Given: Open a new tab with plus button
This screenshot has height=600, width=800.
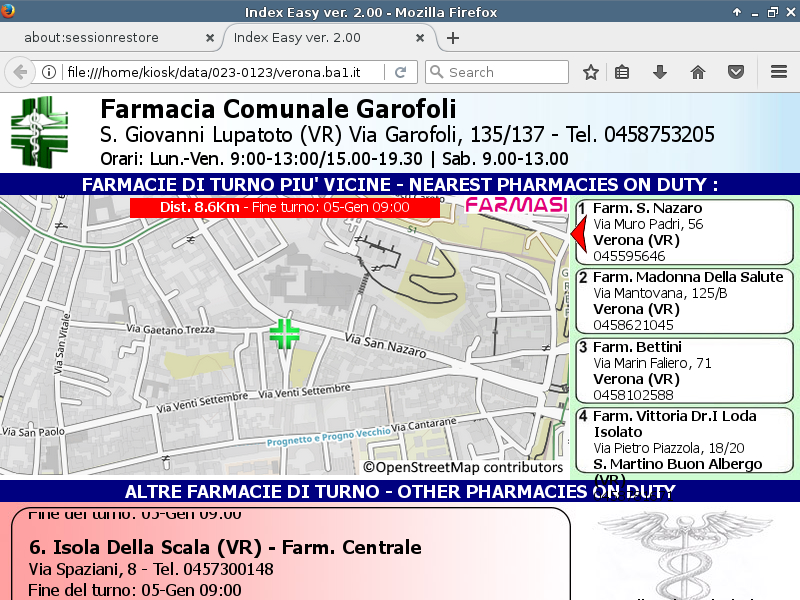Looking at the screenshot, I should coord(453,38).
